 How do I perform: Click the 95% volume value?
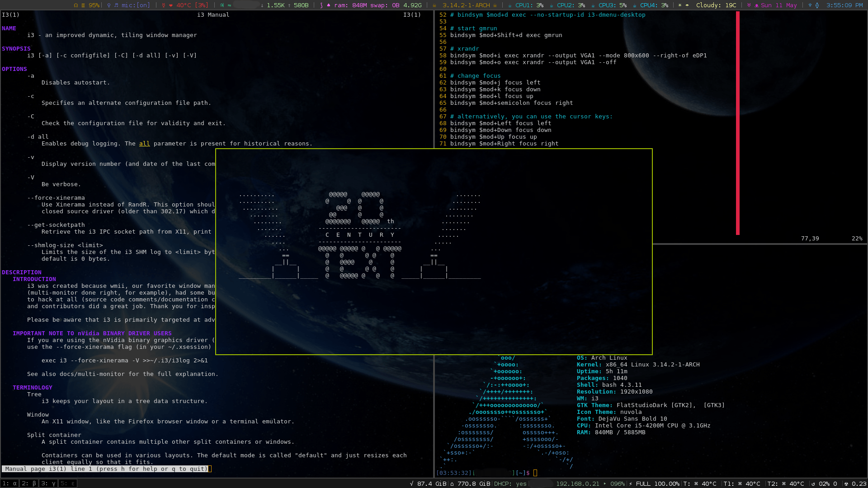point(94,5)
